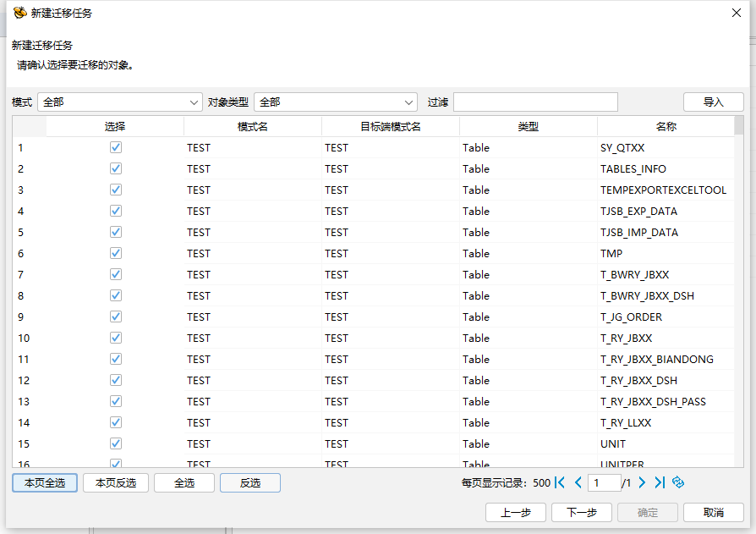The image size is (756, 534).
Task: Click the 导入 button
Action: [714, 102]
